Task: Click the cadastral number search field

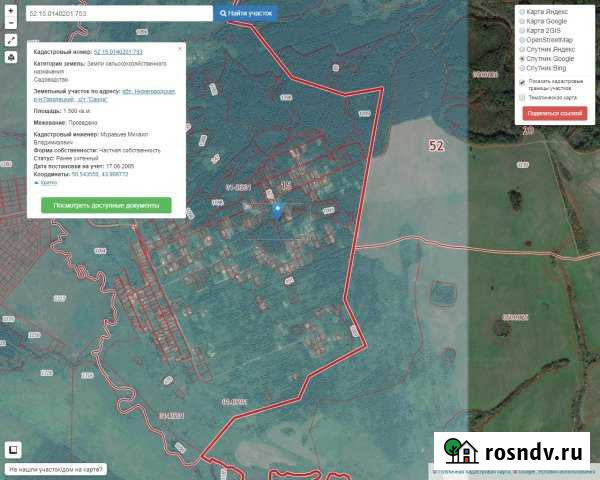Action: click(x=119, y=14)
